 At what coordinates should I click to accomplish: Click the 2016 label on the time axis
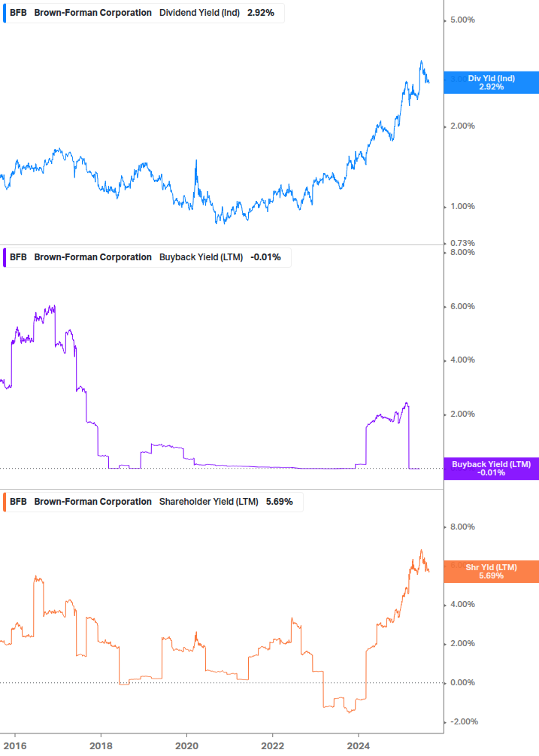coord(15,746)
